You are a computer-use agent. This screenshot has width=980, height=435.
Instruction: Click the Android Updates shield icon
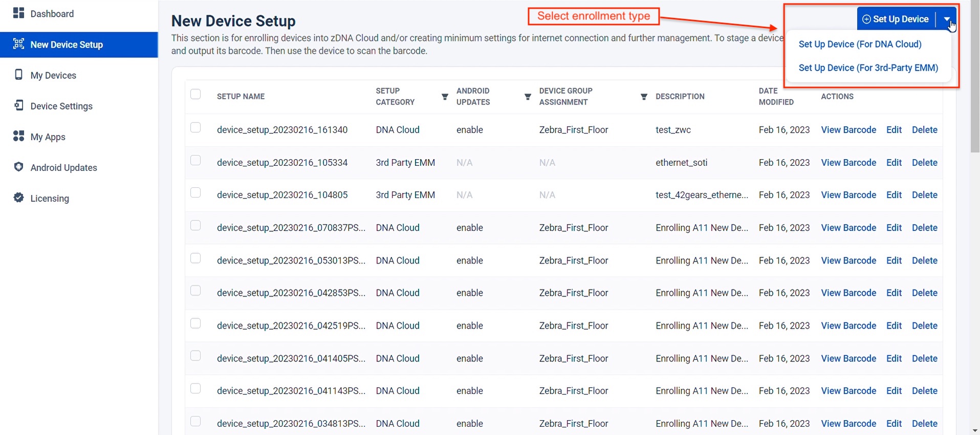click(18, 167)
